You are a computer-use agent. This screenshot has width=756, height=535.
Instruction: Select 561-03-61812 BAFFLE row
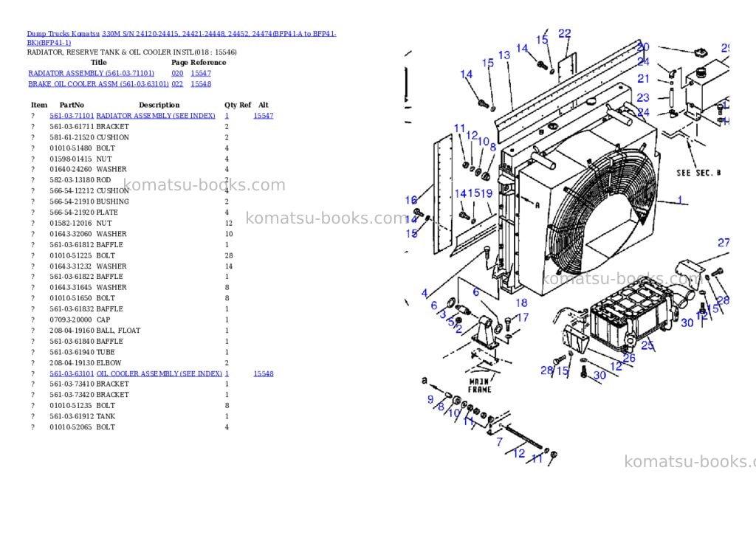[130, 245]
